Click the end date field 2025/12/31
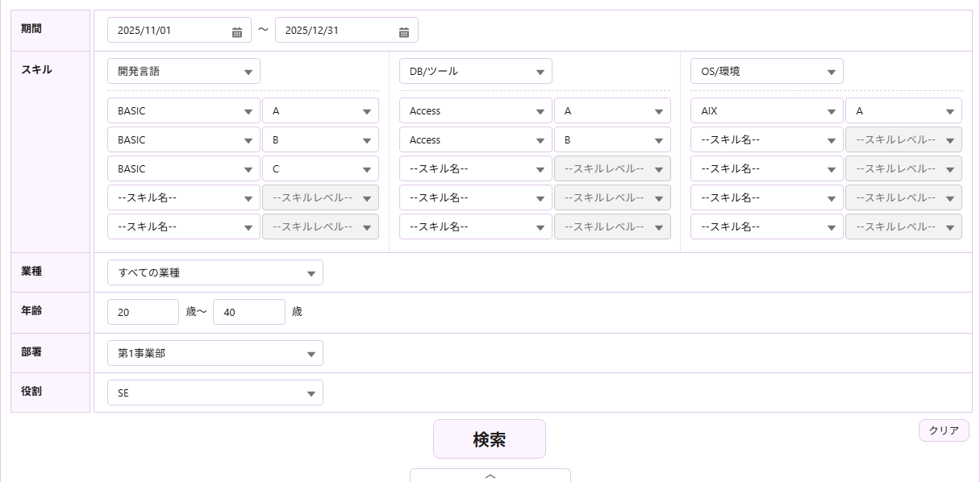 337,31
